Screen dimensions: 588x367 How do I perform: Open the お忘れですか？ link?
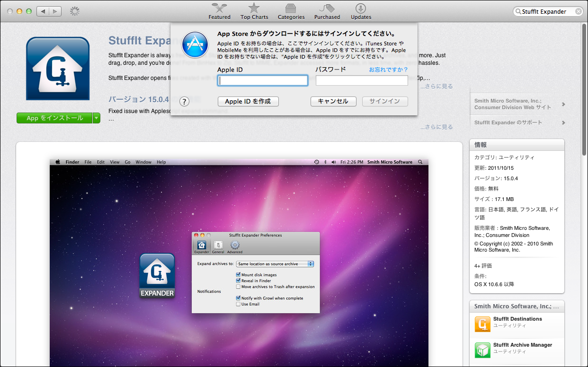388,70
